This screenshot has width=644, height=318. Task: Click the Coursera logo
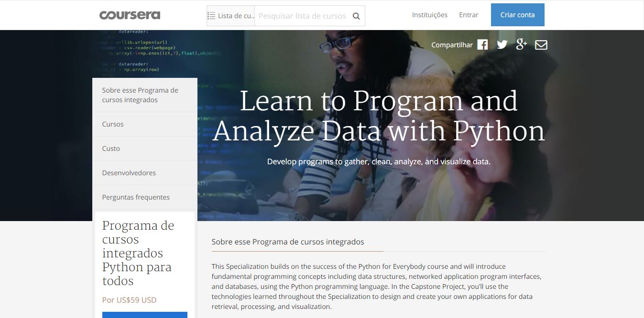click(129, 14)
